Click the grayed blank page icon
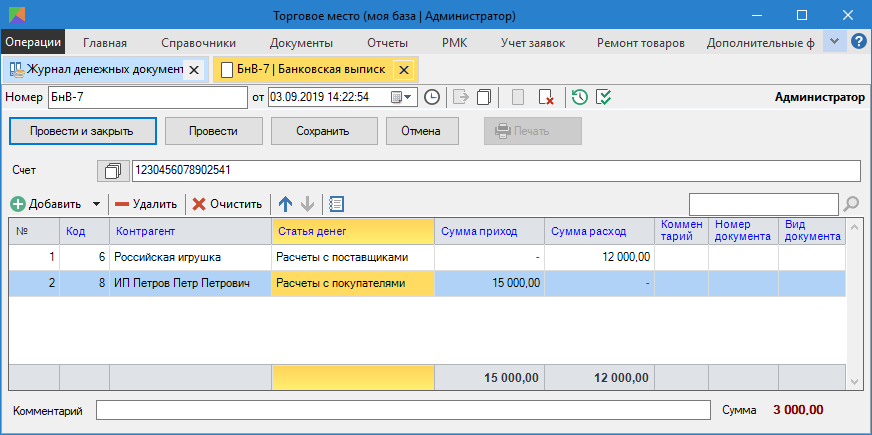Screen dimensions: 872x435 coord(518,97)
